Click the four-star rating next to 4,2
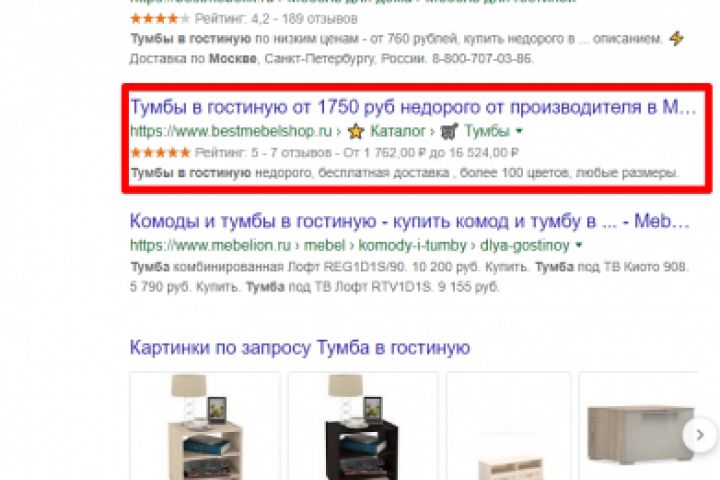The width and height of the screenshot is (720, 480). [x=160, y=19]
